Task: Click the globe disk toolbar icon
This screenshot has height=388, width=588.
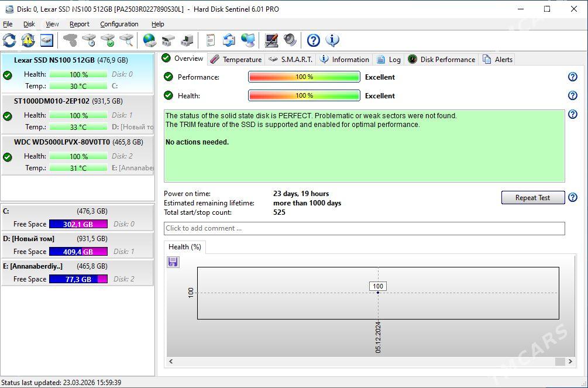Action: (150, 40)
